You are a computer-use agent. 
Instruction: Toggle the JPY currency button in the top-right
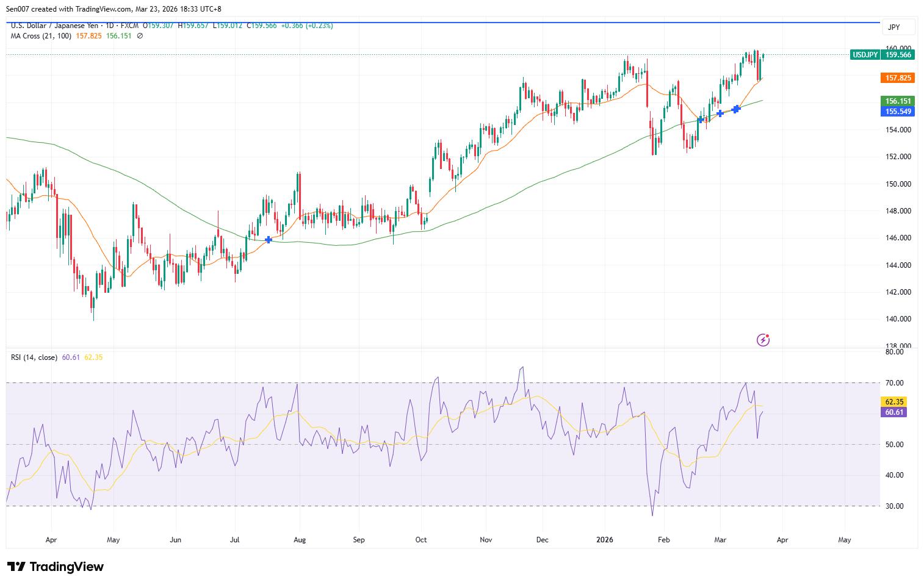point(898,27)
